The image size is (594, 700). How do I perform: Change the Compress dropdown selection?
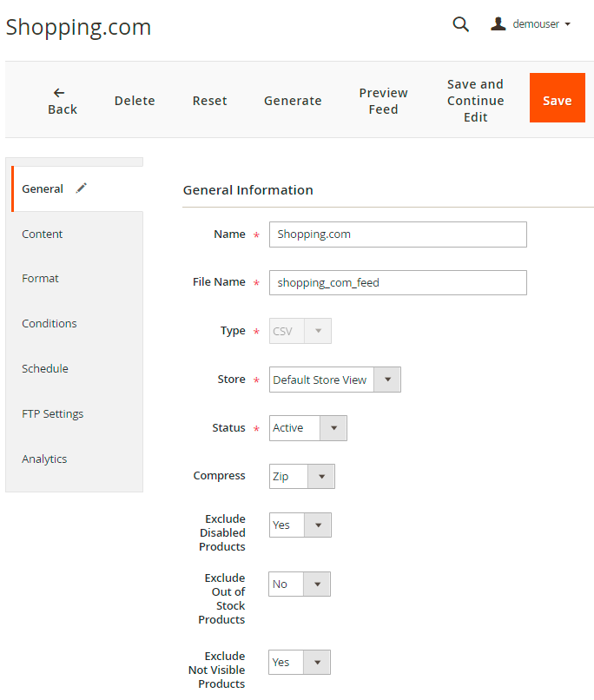(301, 476)
